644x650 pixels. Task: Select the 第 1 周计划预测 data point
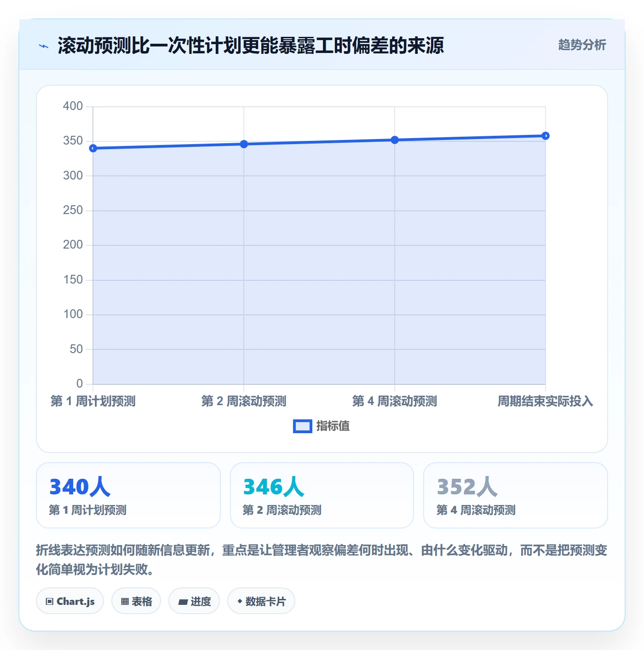coord(93,148)
